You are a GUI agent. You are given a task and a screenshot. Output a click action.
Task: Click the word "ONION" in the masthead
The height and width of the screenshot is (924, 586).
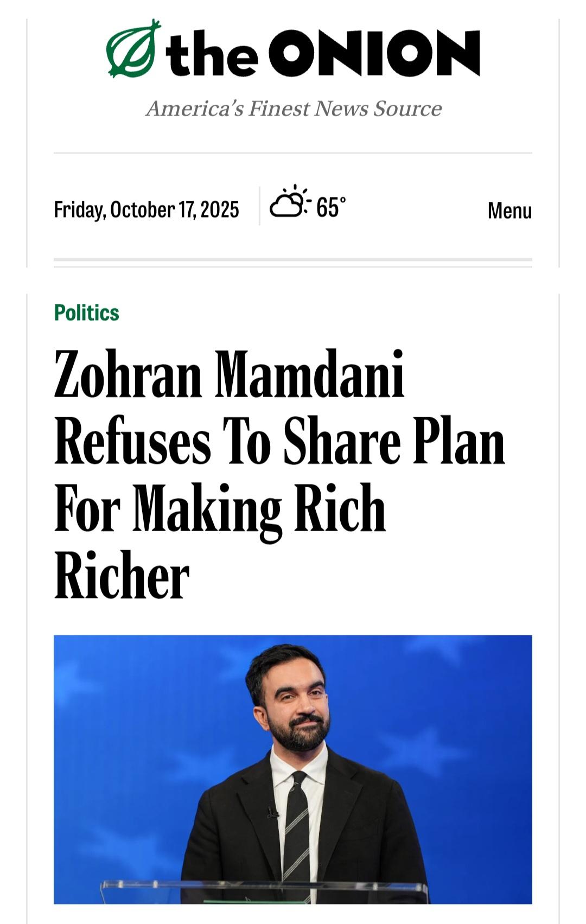pyautogui.click(x=374, y=53)
